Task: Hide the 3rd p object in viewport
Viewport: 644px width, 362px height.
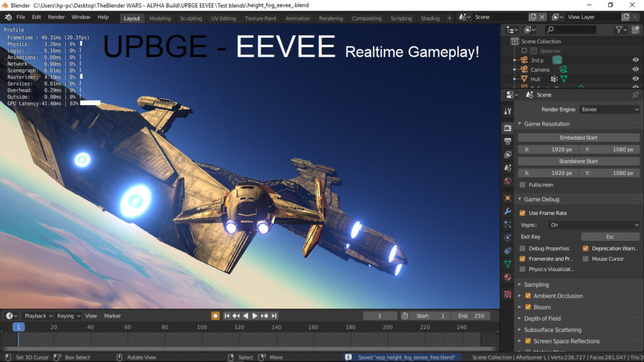Action: click(635, 60)
